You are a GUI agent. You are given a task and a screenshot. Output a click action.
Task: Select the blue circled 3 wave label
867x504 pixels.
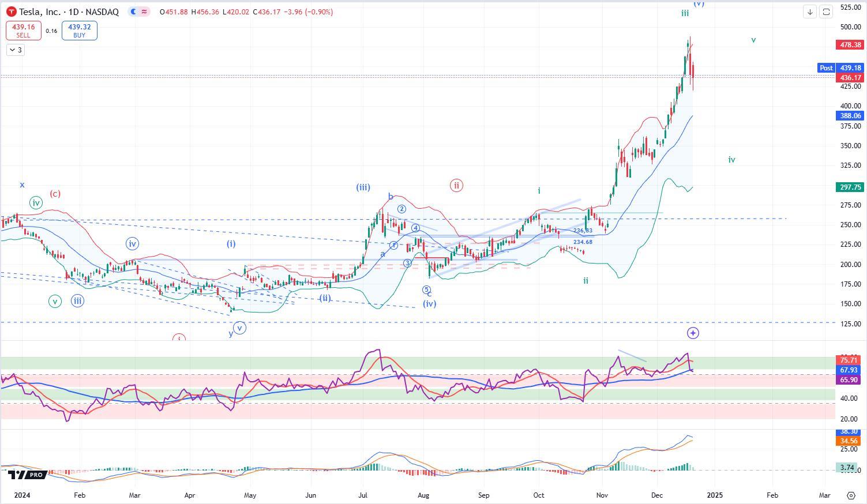(407, 263)
